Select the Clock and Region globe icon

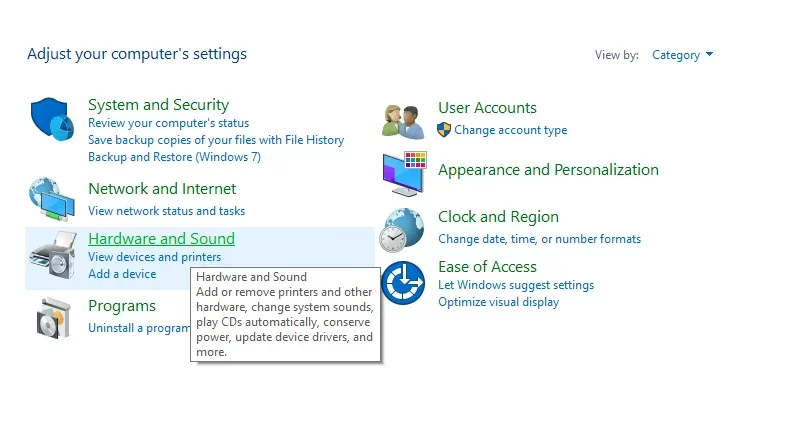pyautogui.click(x=402, y=230)
